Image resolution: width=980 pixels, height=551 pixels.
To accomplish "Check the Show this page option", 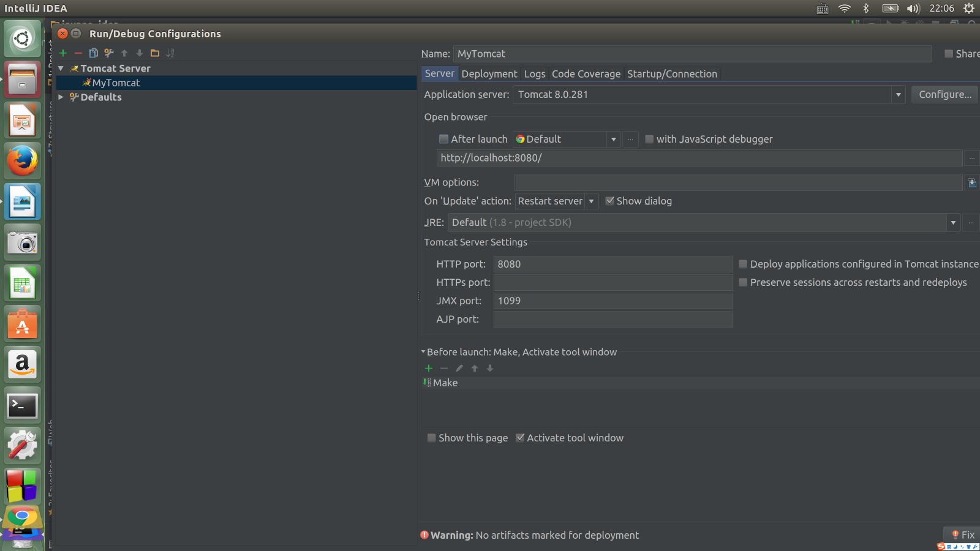I will pos(432,438).
